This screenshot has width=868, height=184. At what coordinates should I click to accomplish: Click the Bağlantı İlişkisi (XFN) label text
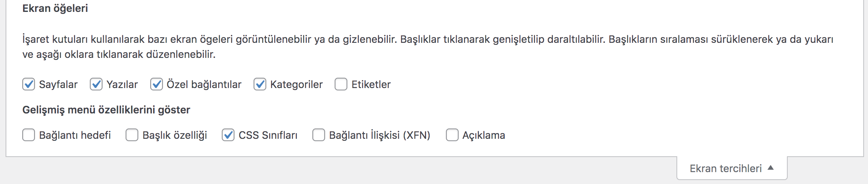tap(380, 135)
